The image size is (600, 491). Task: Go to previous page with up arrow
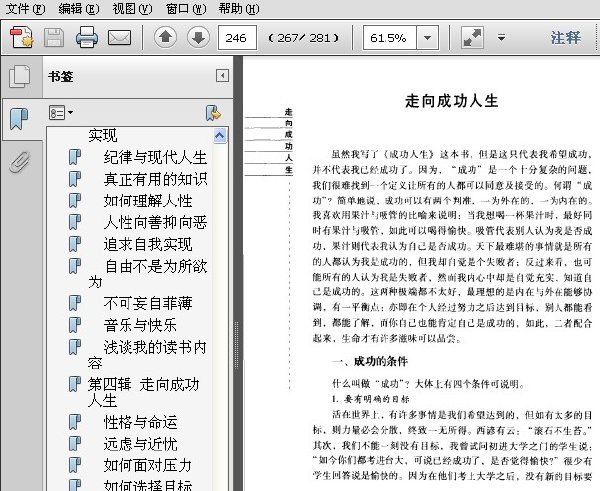pos(165,38)
